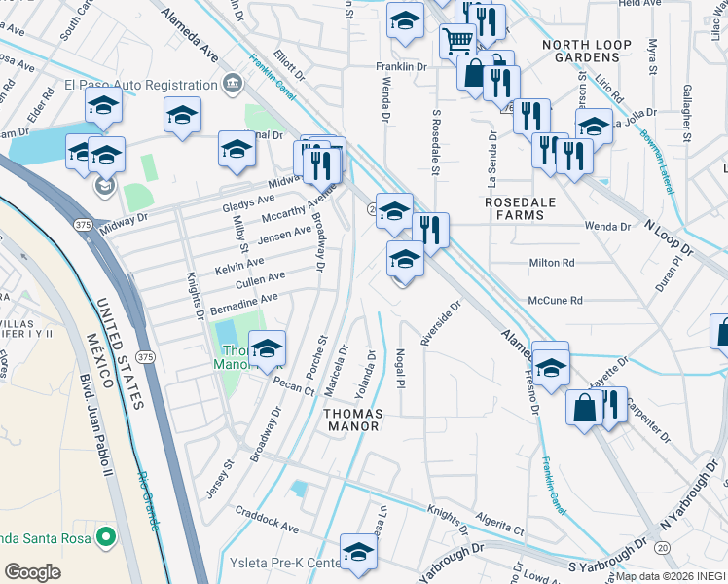The height and width of the screenshot is (584, 728).
Task: Click the Highway 375 shield near Midway Dr
Action: coord(83,225)
